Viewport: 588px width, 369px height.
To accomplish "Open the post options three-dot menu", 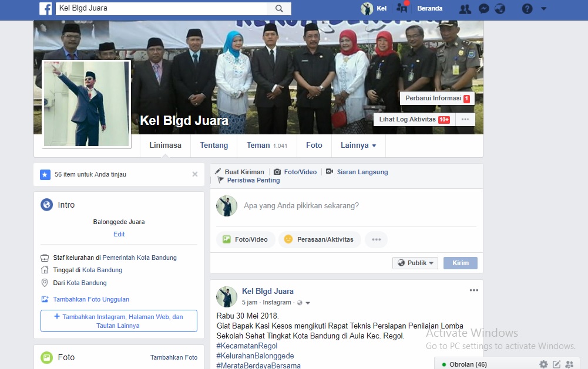I will coord(473,290).
